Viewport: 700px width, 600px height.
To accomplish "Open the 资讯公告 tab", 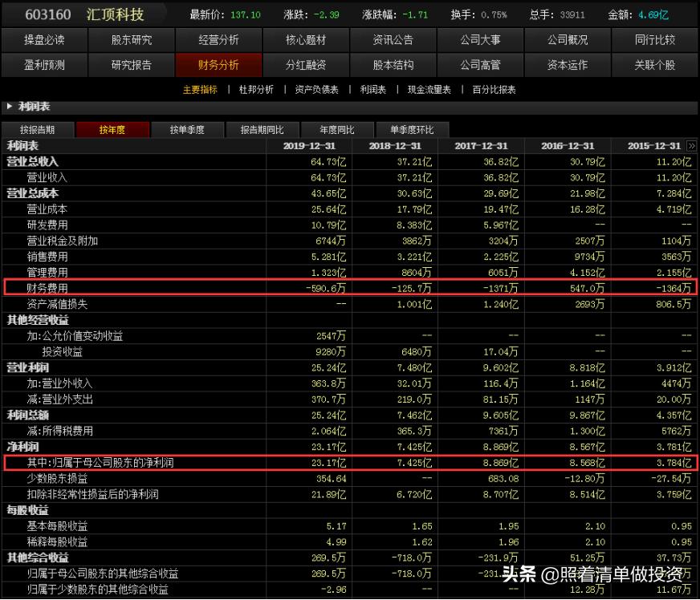I will tap(393, 40).
